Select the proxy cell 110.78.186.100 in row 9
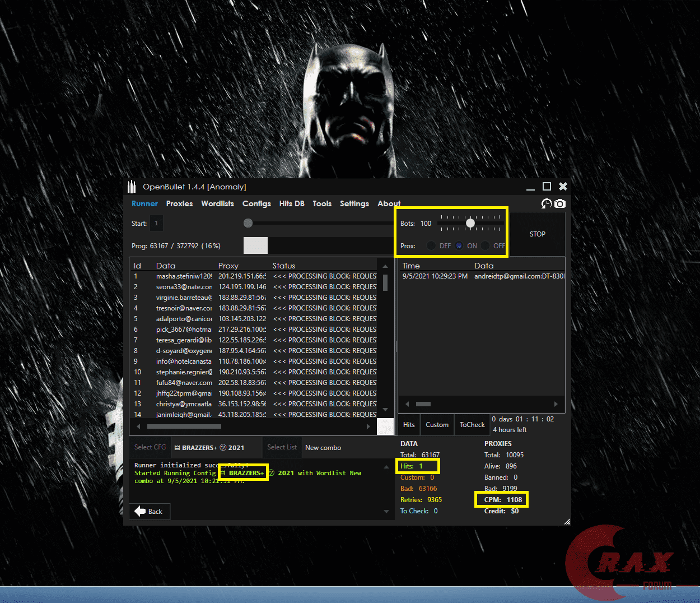Image resolution: width=700 pixels, height=603 pixels. pos(242,361)
